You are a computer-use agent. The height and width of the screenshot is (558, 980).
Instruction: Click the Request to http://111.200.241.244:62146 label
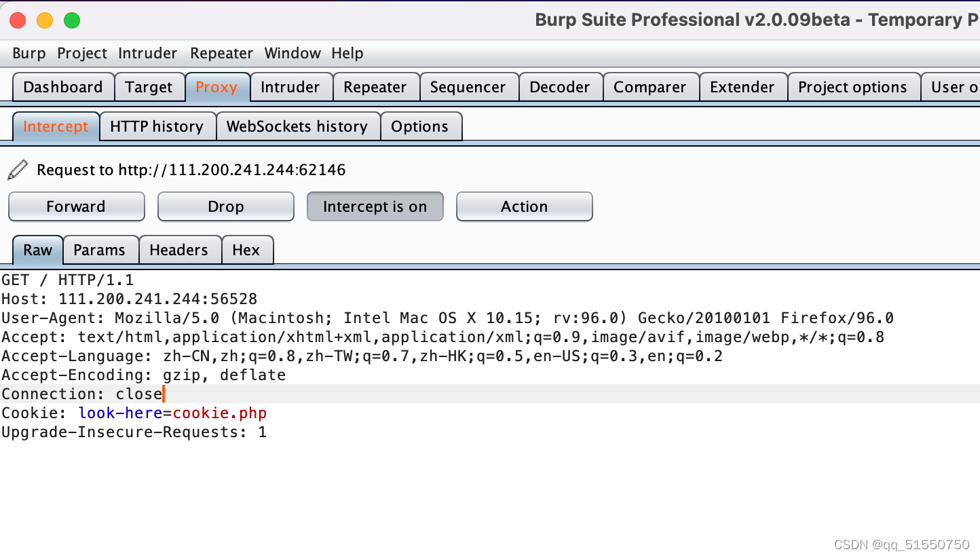tap(191, 170)
